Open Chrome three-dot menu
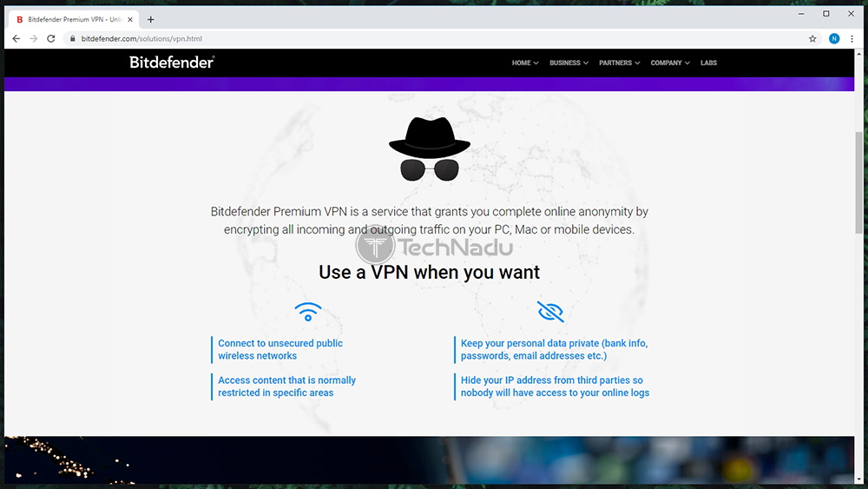The width and height of the screenshot is (868, 489). [852, 39]
